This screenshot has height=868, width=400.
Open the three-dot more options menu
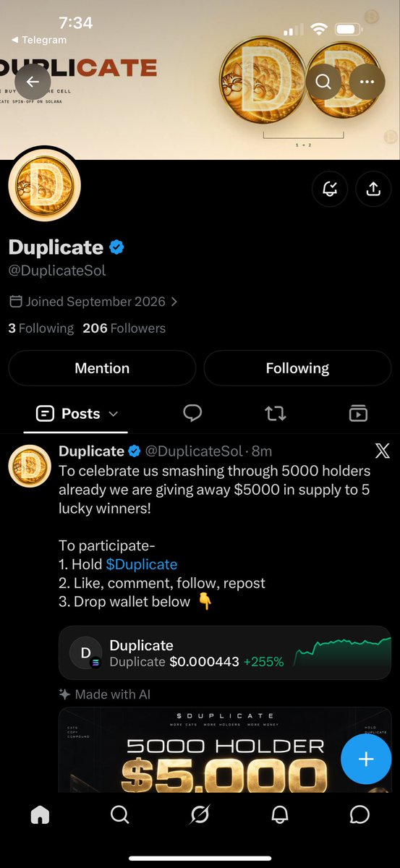click(367, 82)
